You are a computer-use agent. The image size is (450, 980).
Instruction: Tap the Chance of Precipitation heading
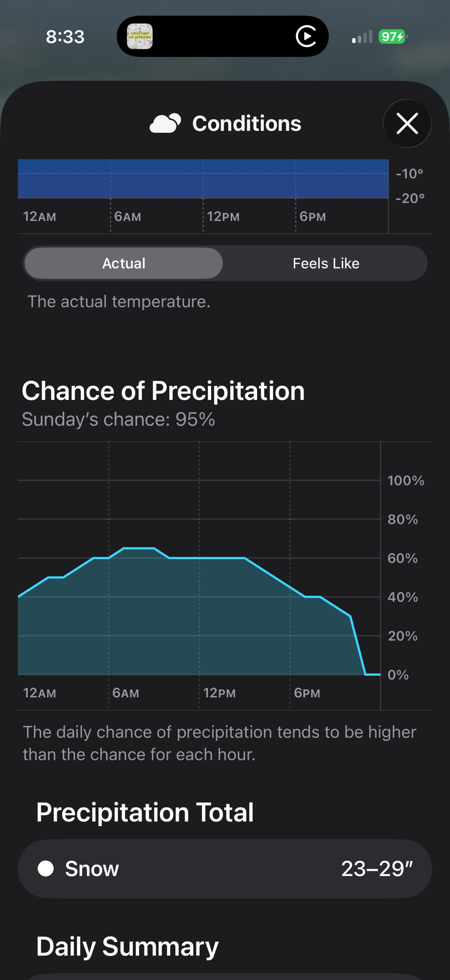(x=163, y=391)
